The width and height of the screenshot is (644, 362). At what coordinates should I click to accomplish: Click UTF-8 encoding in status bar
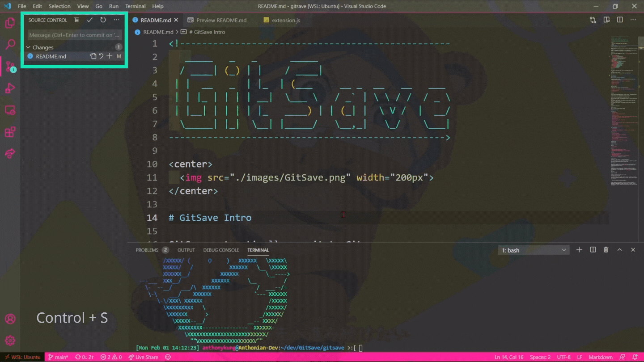[563, 357]
